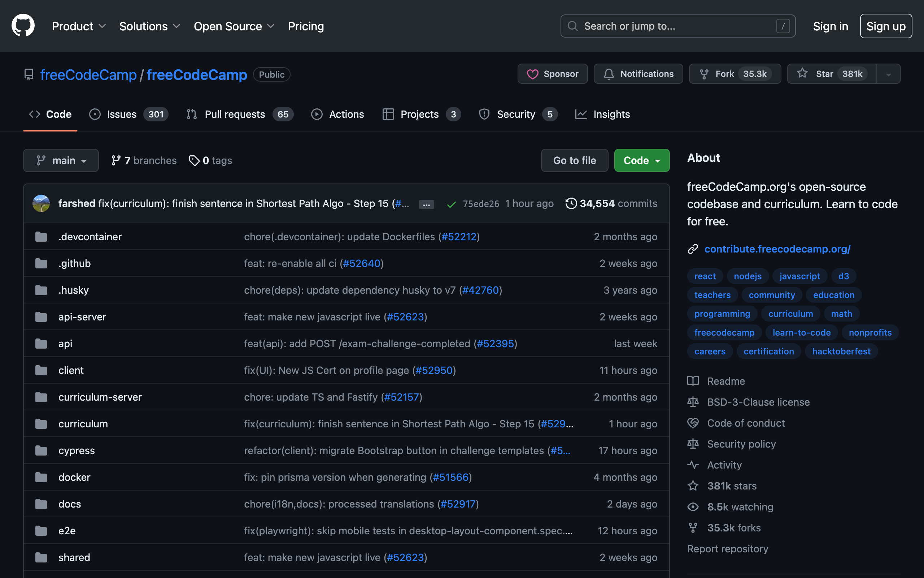The image size is (924, 578).
Task: Open pull request #52950 link
Action: point(434,370)
